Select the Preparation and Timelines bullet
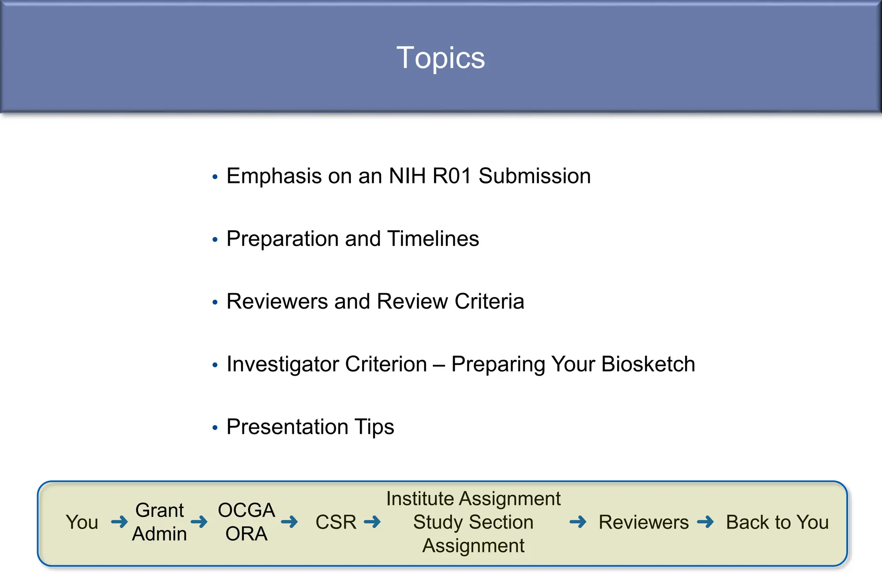 (x=352, y=239)
